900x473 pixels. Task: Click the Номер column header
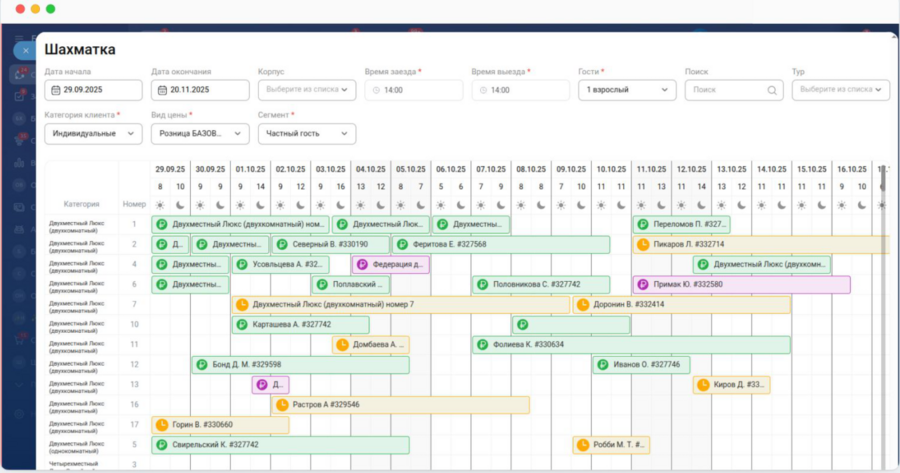[x=134, y=204]
